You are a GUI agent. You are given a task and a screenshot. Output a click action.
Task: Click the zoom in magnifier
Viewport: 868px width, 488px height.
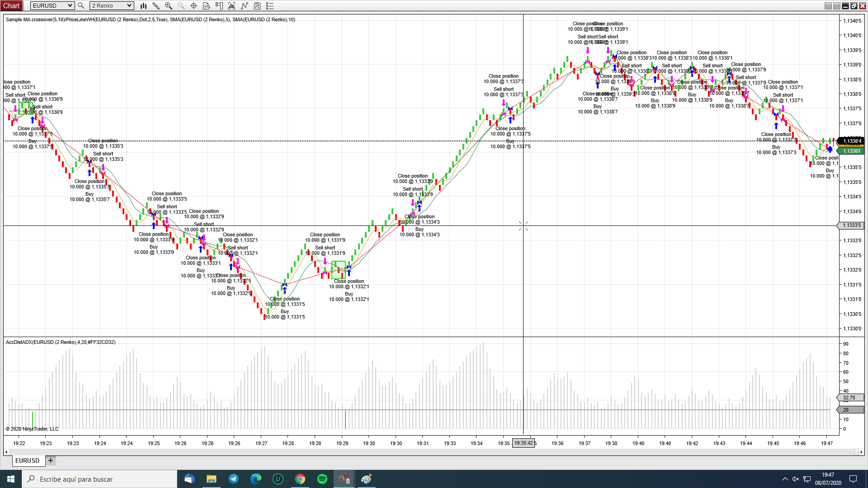coord(169,6)
